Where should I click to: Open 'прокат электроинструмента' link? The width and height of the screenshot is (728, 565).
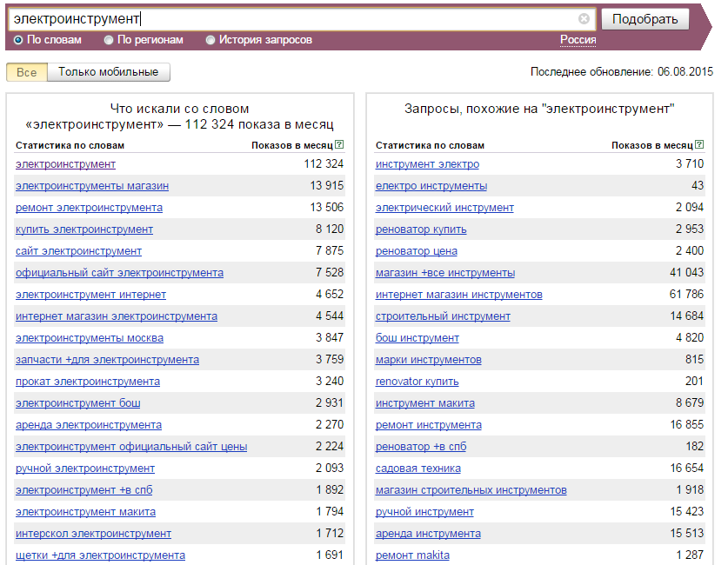coord(88,382)
